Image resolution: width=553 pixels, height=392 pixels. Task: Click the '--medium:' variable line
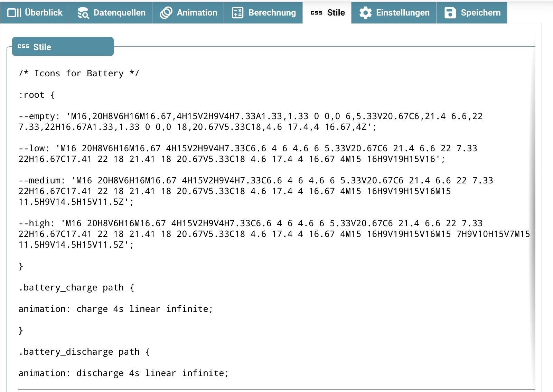click(x=256, y=191)
